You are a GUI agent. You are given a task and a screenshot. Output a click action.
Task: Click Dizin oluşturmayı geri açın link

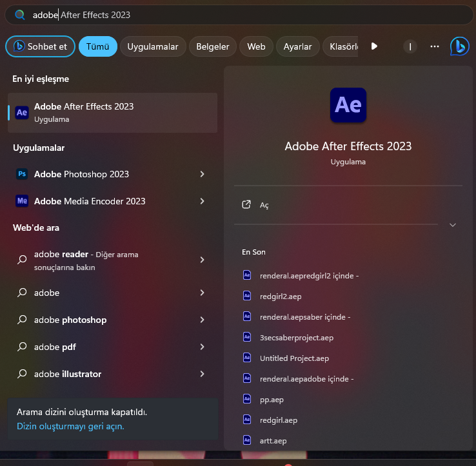(x=70, y=426)
